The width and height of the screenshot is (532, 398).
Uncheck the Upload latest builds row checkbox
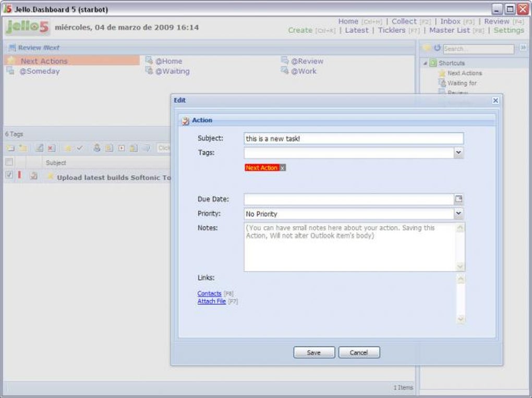click(9, 175)
